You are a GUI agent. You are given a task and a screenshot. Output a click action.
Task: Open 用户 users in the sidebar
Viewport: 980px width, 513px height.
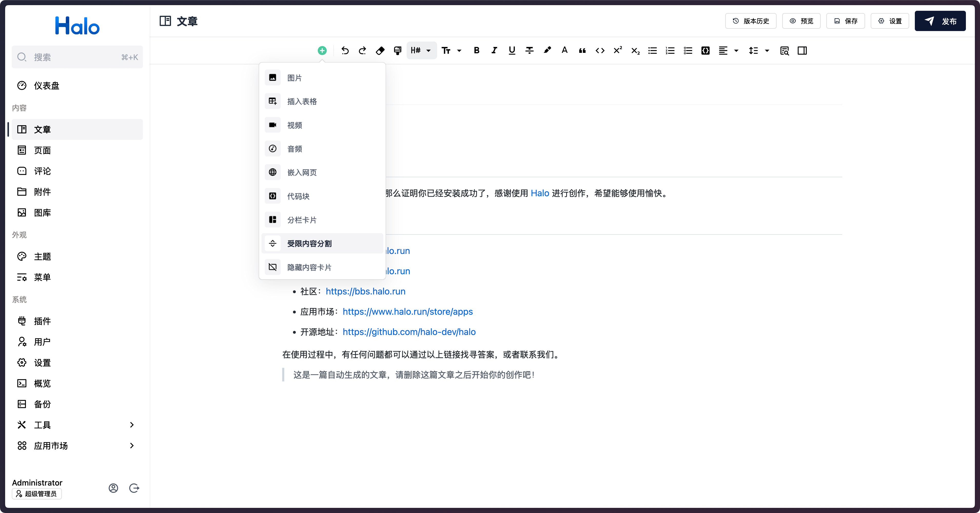click(77, 342)
